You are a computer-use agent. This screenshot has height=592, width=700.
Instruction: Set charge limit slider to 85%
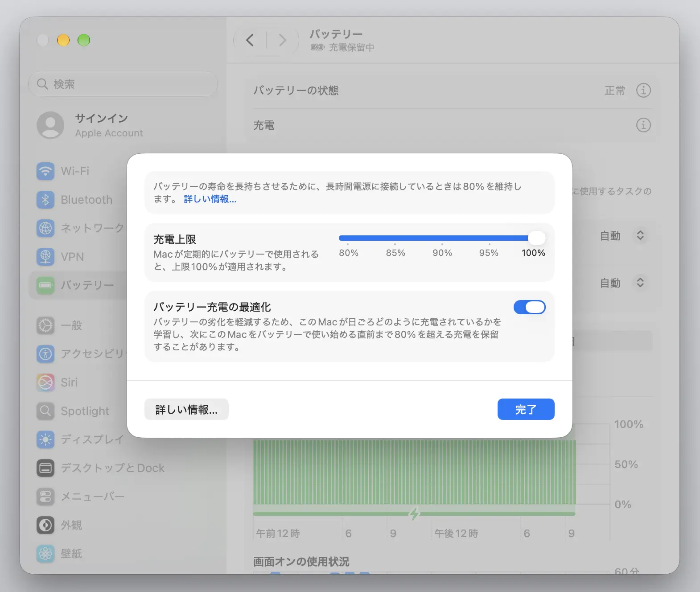pos(395,238)
